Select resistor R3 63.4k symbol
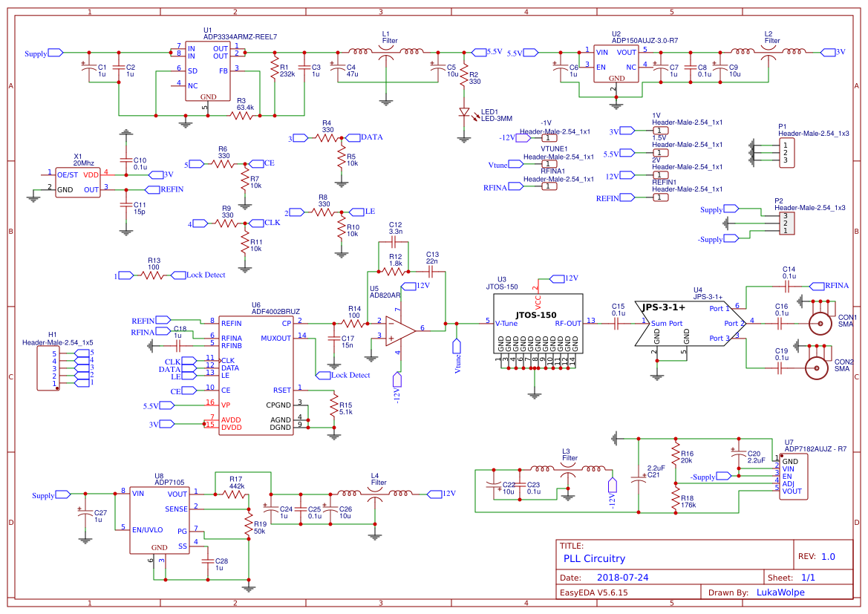Image resolution: width=868 pixels, height=614 pixels. point(242,116)
